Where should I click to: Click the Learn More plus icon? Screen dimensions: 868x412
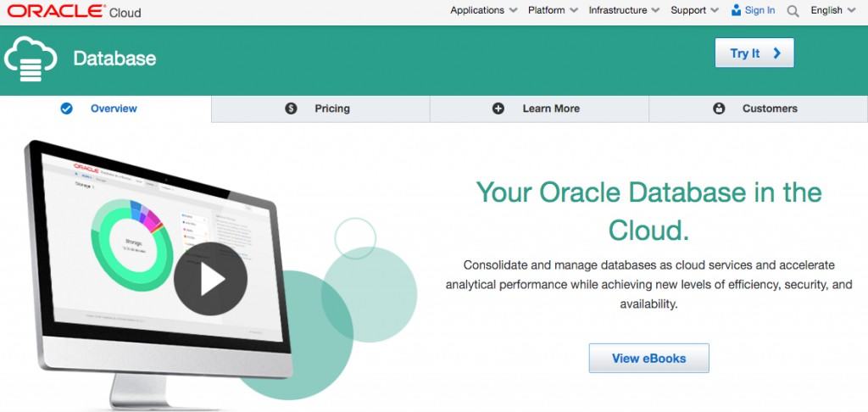pyautogui.click(x=498, y=109)
